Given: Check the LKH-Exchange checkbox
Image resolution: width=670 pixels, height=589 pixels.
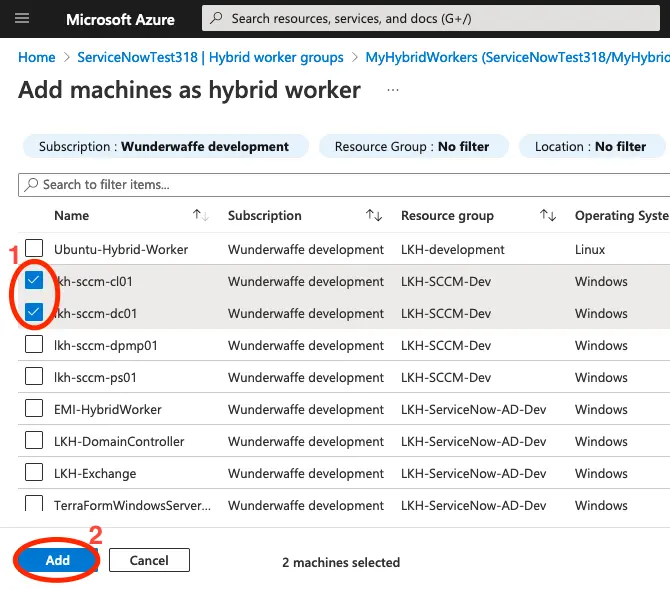Looking at the screenshot, I should click(x=34, y=472).
